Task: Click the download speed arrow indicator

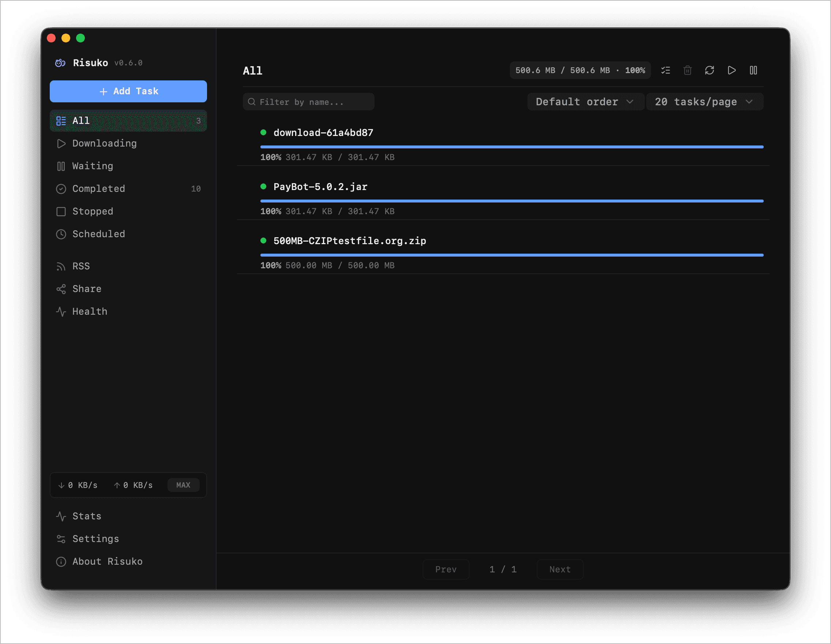Action: coord(61,485)
